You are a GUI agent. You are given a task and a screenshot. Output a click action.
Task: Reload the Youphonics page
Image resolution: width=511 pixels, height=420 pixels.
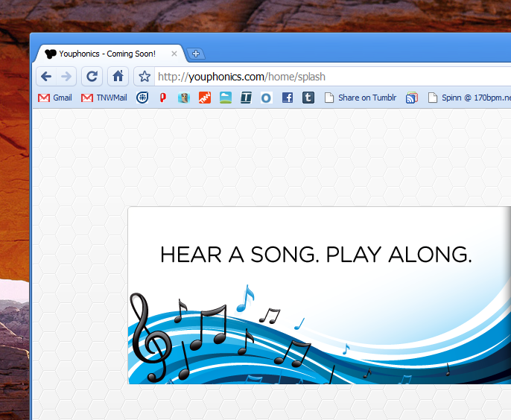[92, 77]
